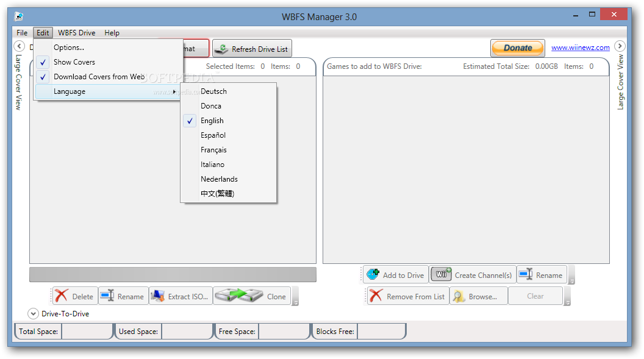Click the red X Delete icon
Image resolution: width=644 pixels, height=359 pixels.
(62, 296)
